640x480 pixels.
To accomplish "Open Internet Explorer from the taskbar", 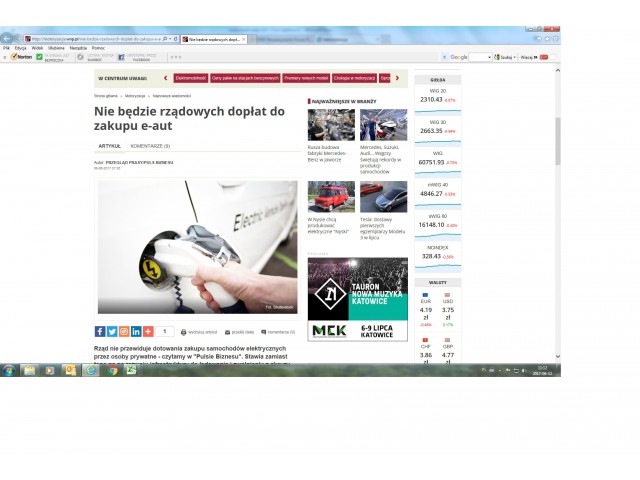I will coord(91,370).
